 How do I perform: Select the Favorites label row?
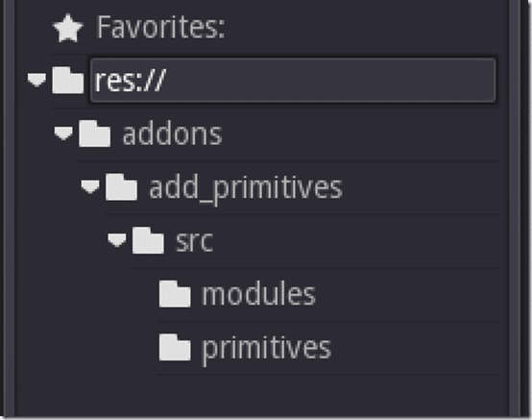coord(275,28)
